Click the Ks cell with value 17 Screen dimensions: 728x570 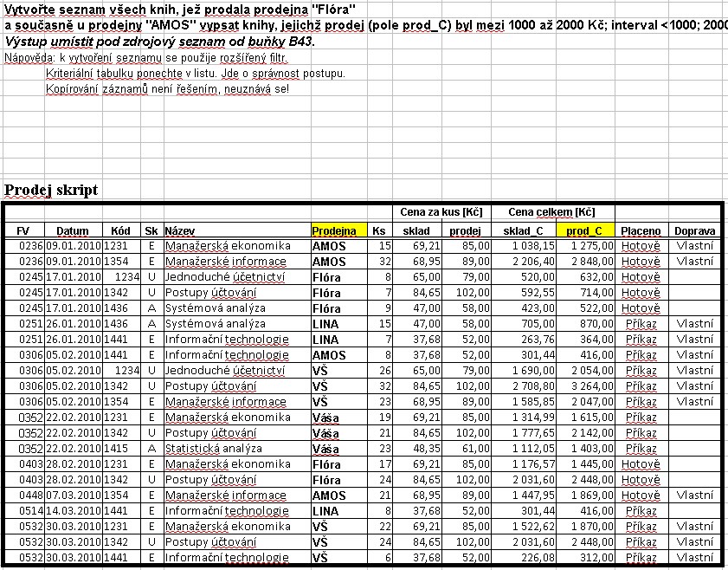(x=380, y=464)
